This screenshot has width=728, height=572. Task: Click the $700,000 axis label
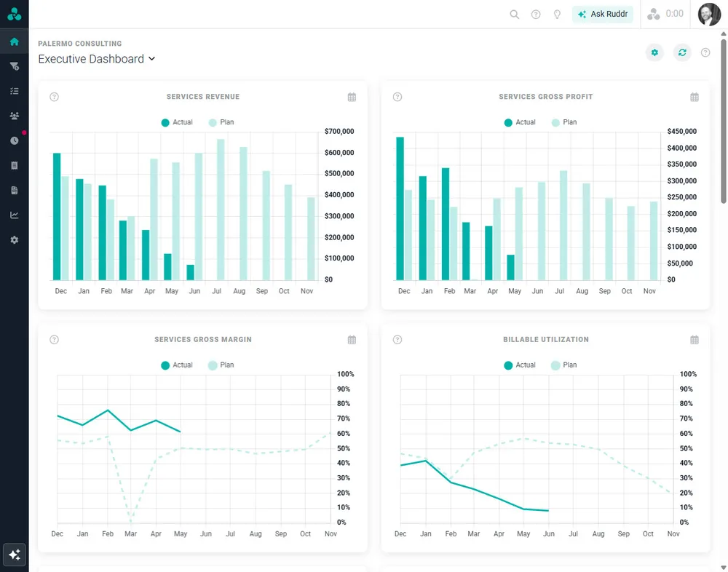[339, 132]
